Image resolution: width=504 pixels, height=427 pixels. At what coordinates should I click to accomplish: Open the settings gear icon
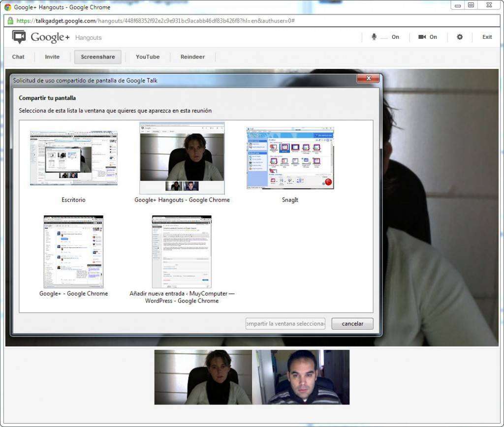tap(460, 37)
